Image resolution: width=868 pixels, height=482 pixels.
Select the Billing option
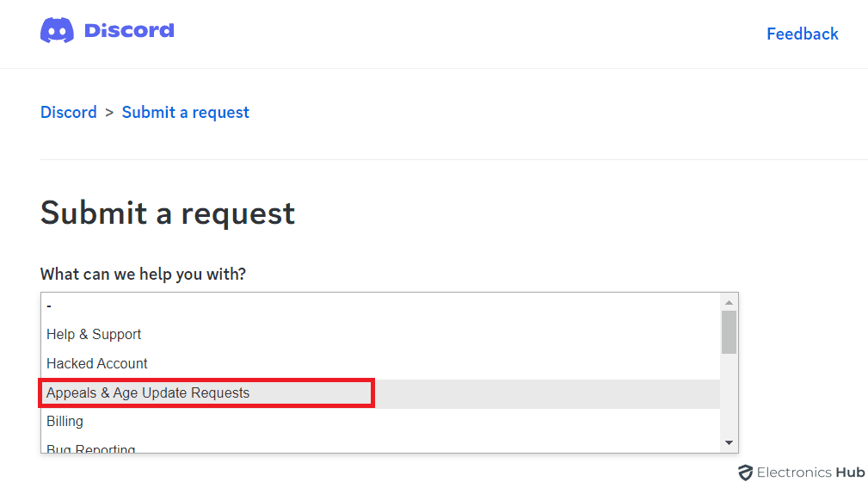point(65,421)
